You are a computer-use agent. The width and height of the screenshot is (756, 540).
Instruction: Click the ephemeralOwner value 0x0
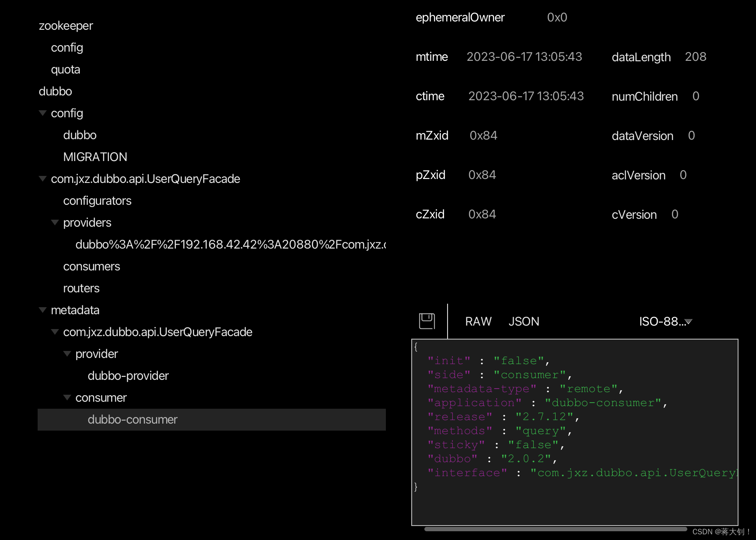point(557,18)
